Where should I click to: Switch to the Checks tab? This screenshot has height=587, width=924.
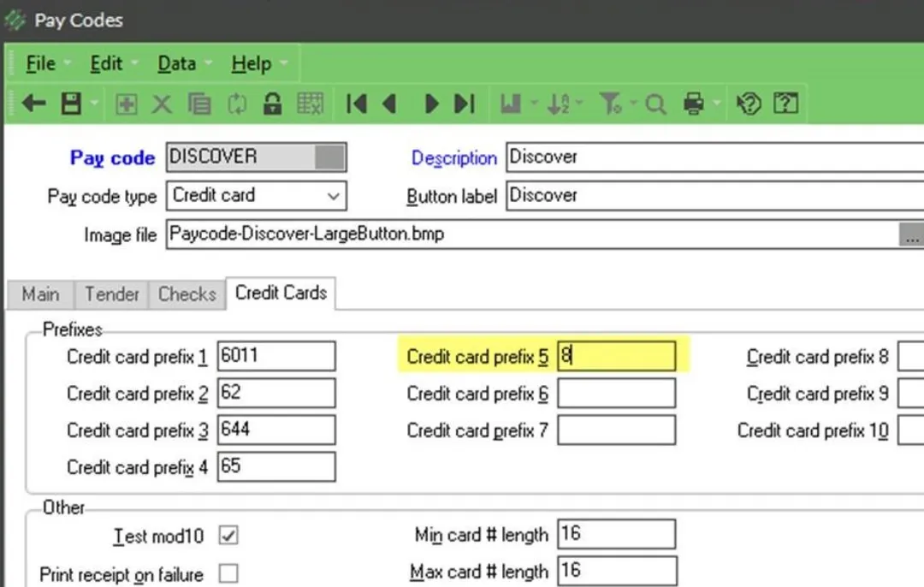tap(187, 294)
